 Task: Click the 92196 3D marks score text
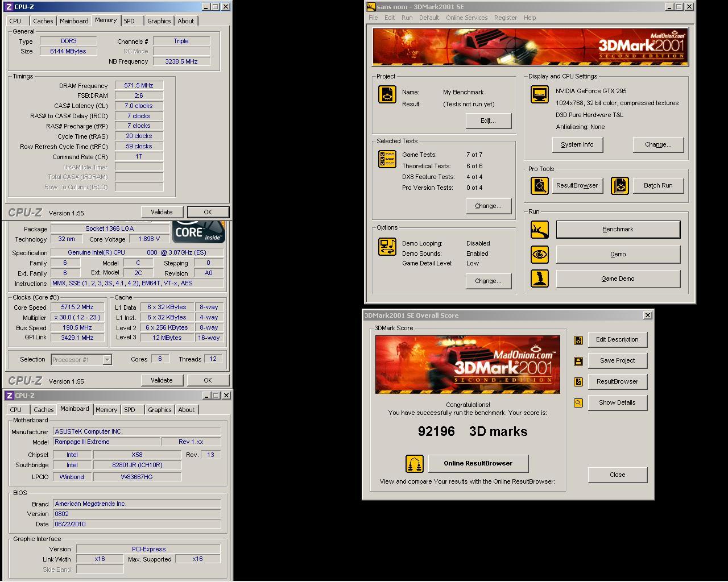(473, 431)
